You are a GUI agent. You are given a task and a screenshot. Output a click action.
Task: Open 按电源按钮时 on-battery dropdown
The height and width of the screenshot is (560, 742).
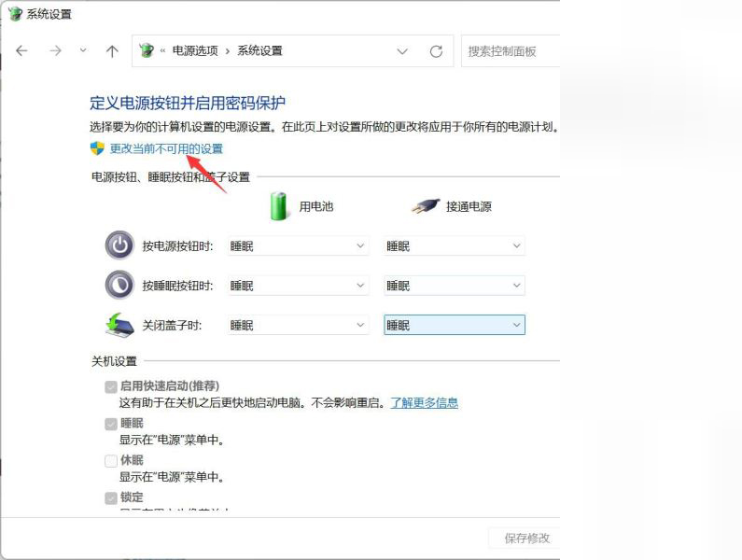pyautogui.click(x=298, y=245)
